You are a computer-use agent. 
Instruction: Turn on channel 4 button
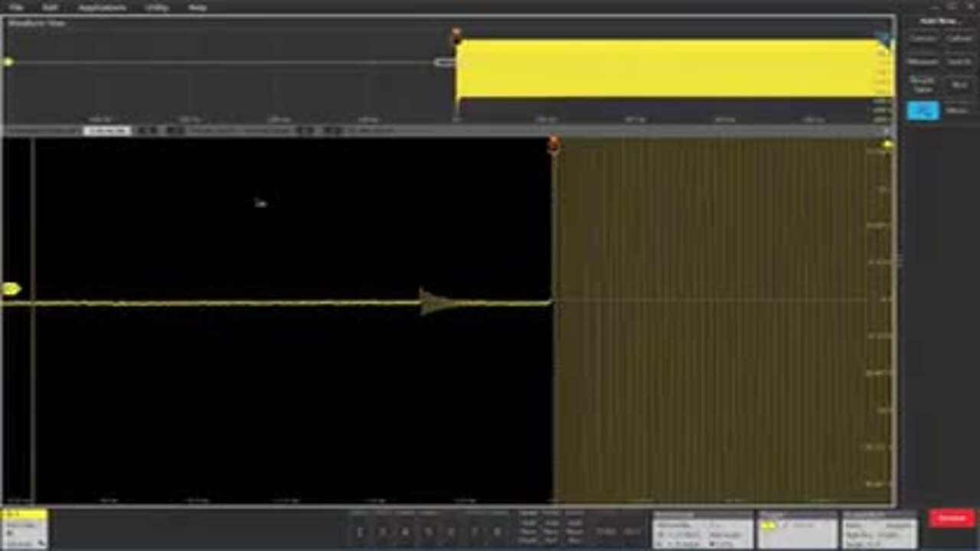(x=406, y=532)
